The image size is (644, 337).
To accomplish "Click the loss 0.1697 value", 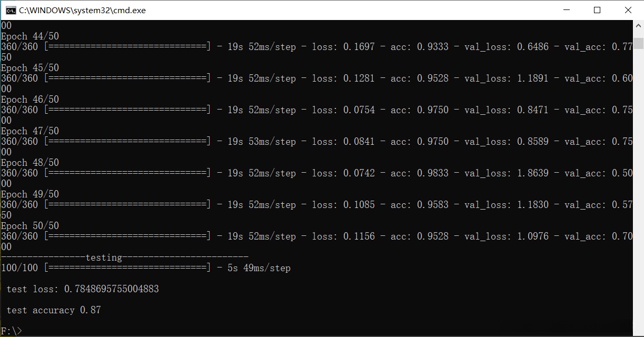I will [359, 47].
